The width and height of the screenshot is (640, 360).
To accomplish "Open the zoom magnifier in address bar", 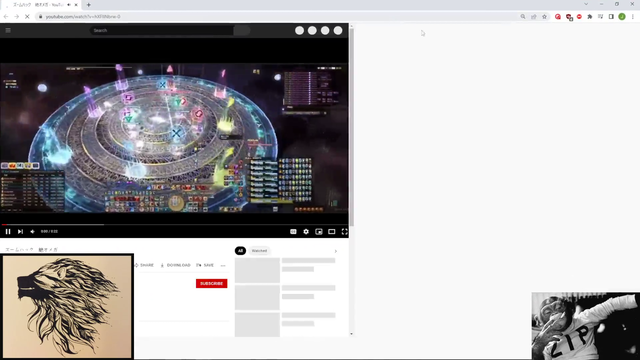I will (x=523, y=17).
